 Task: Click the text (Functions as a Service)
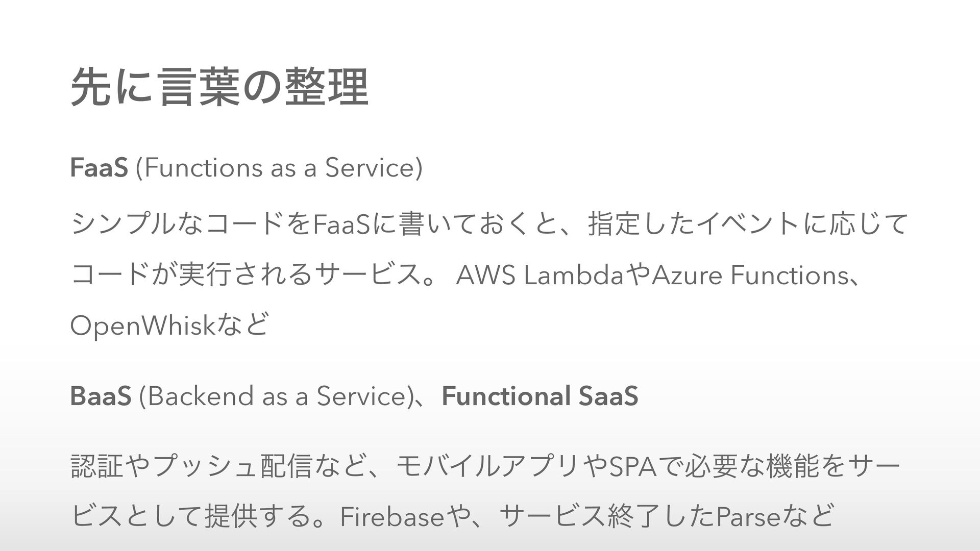tap(279, 169)
